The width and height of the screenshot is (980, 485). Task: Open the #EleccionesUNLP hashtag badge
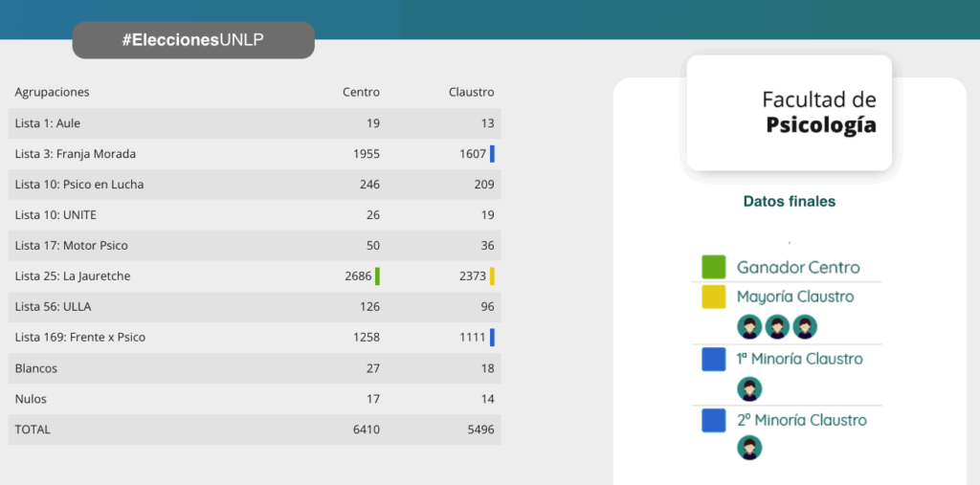pos(193,40)
